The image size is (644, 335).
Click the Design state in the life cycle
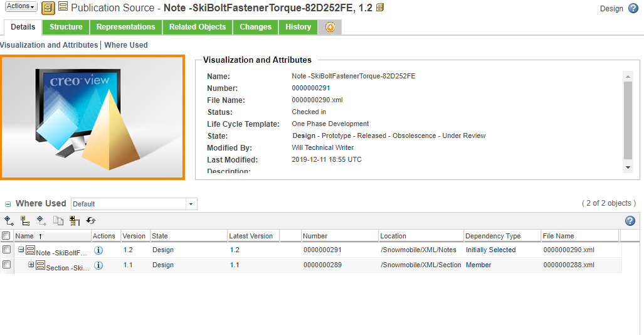(304, 136)
